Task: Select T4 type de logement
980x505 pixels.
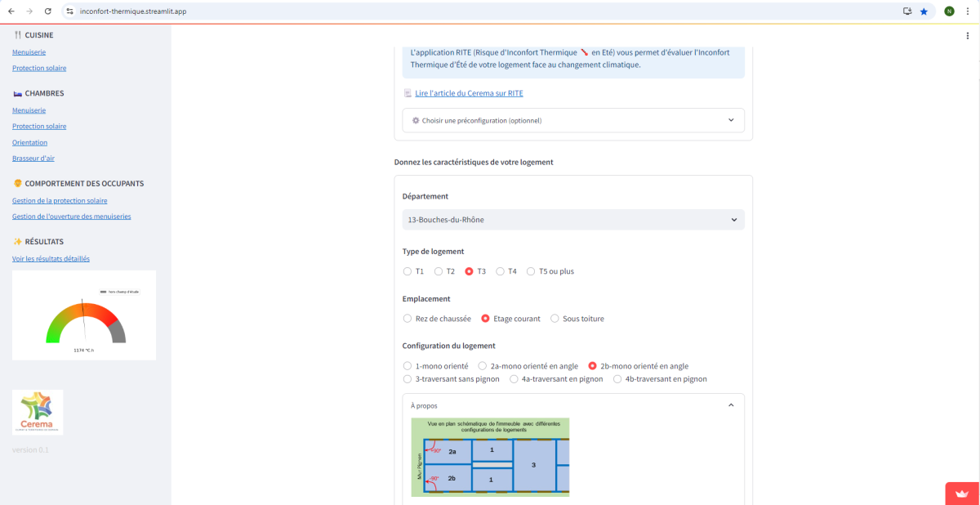Action: [x=501, y=271]
